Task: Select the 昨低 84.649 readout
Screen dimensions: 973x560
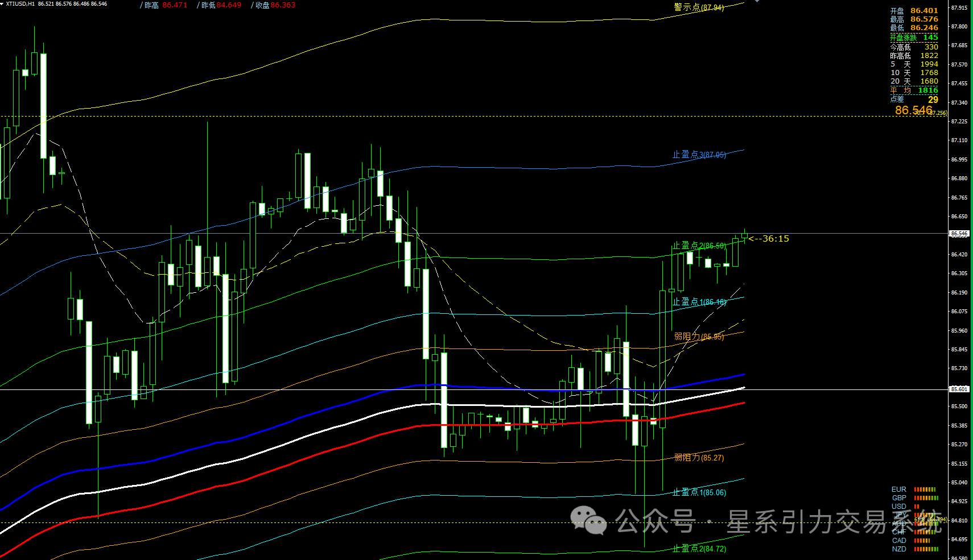Action: point(220,5)
